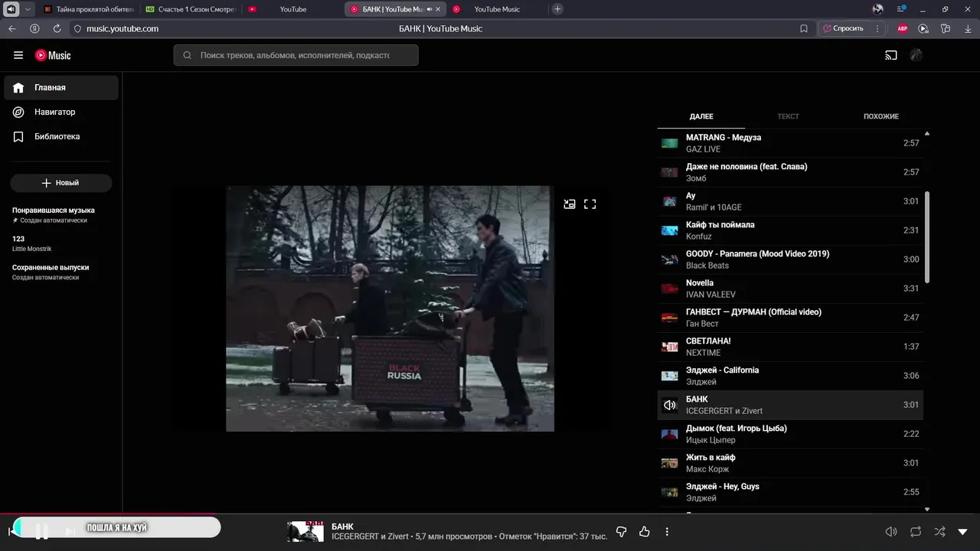
Task: Switch to the ДАЛЕЕ tab
Action: coord(701,116)
